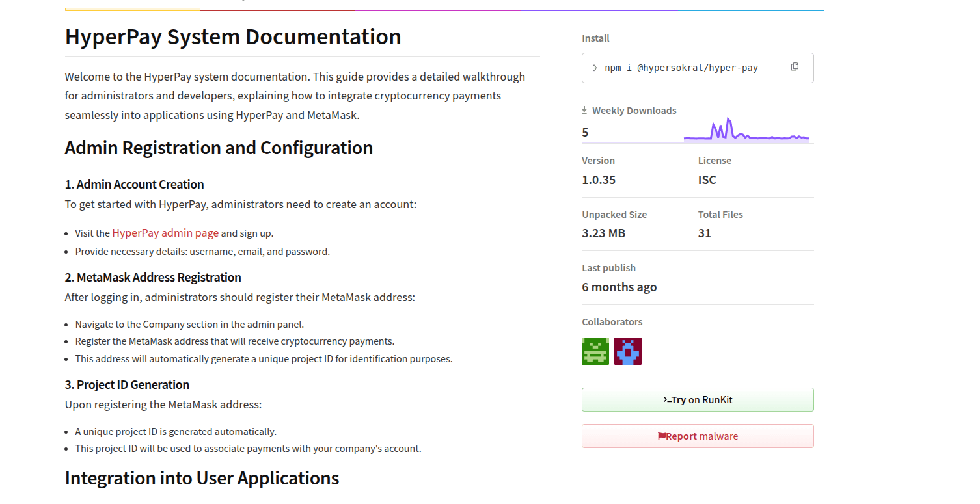This screenshot has height=504, width=980.
Task: Click weekly downloads count 5
Action: pos(585,133)
